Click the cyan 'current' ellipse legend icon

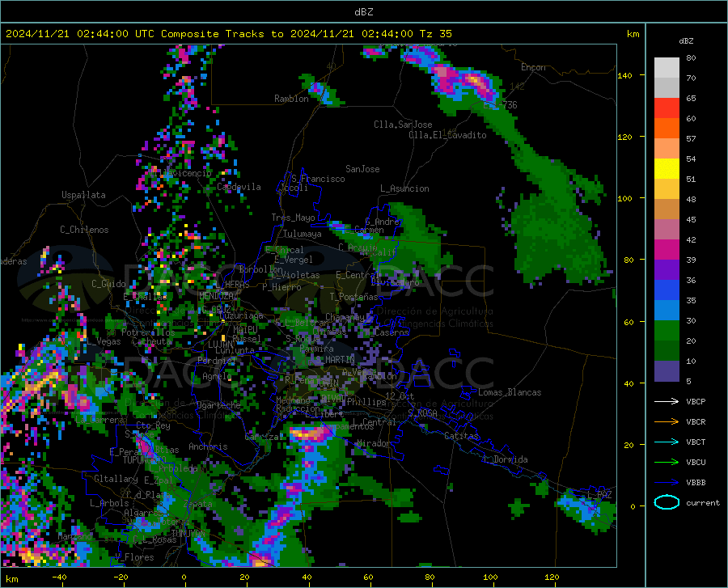(667, 502)
